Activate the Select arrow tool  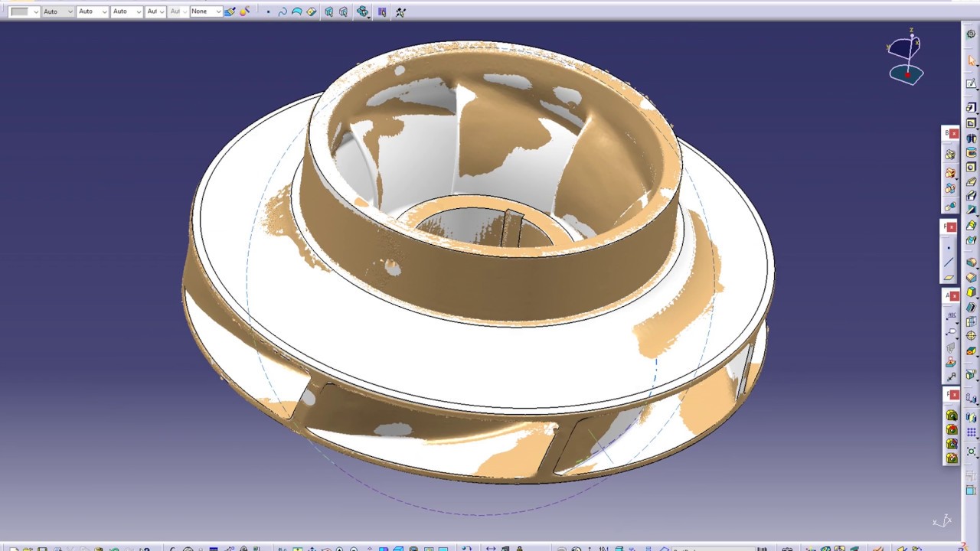(x=971, y=60)
